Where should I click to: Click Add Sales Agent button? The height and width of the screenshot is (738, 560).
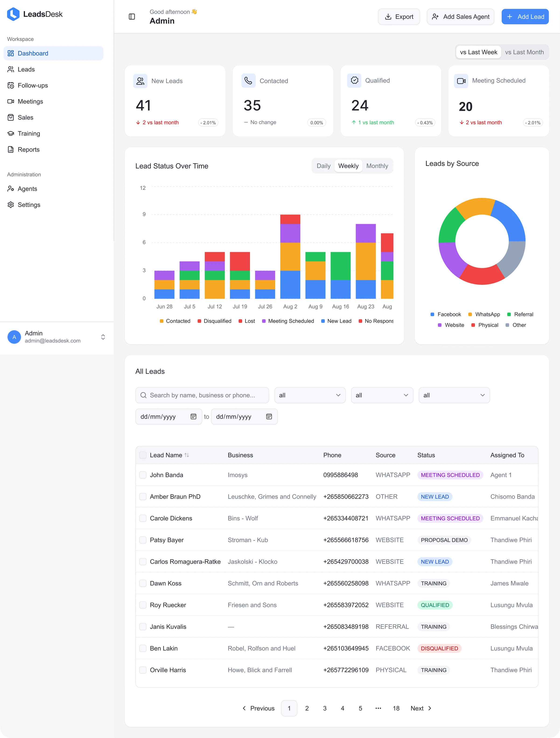click(461, 17)
